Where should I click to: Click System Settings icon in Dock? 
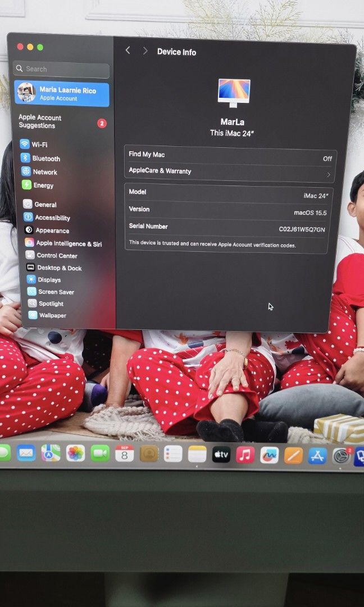pyautogui.click(x=341, y=456)
